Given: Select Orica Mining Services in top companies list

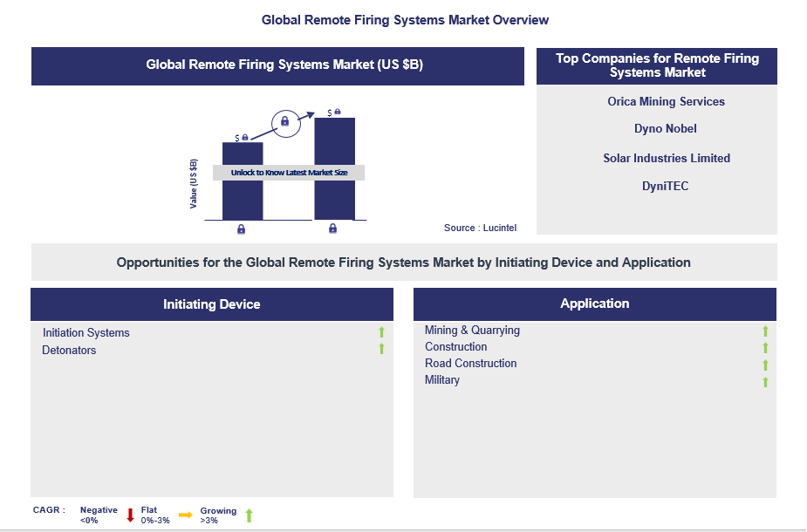Looking at the screenshot, I should coord(666,101).
